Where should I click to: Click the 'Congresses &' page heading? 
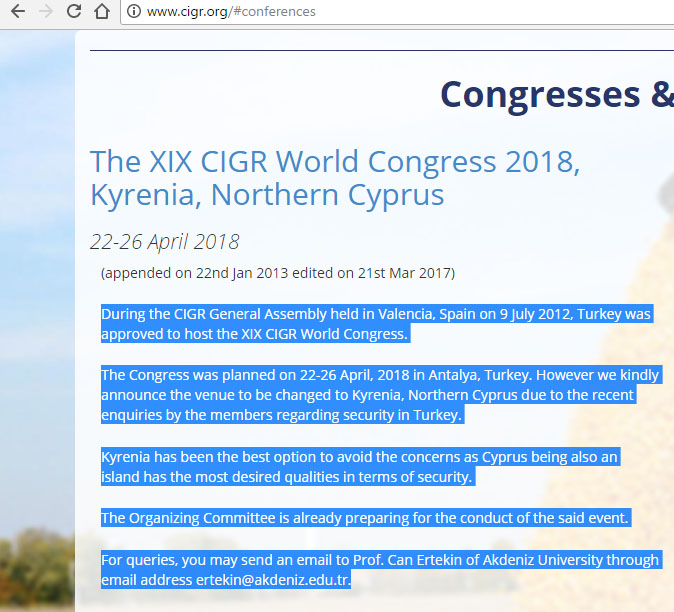tap(557, 95)
